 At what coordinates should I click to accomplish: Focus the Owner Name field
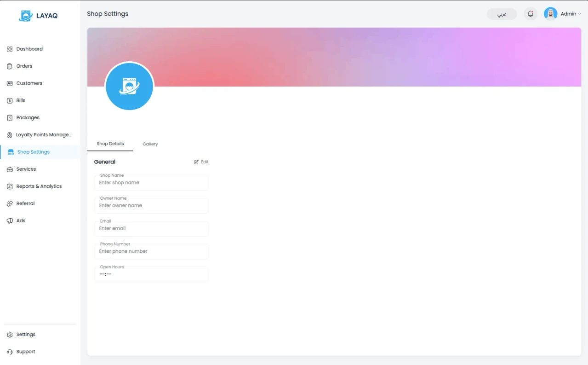[151, 205]
